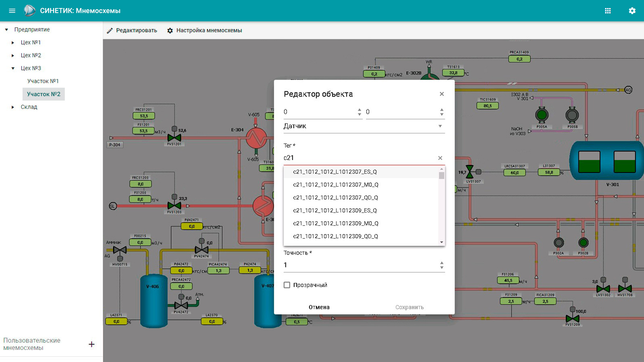Viewport: 644px width, 362px height.
Task: Adjust the first coordinate stepper arrows
Action: pyautogui.click(x=359, y=112)
